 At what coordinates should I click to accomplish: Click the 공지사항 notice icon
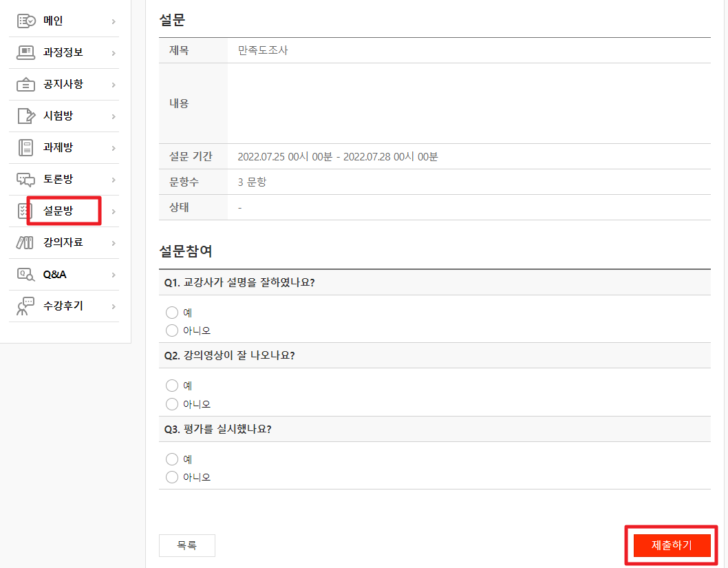click(x=25, y=85)
